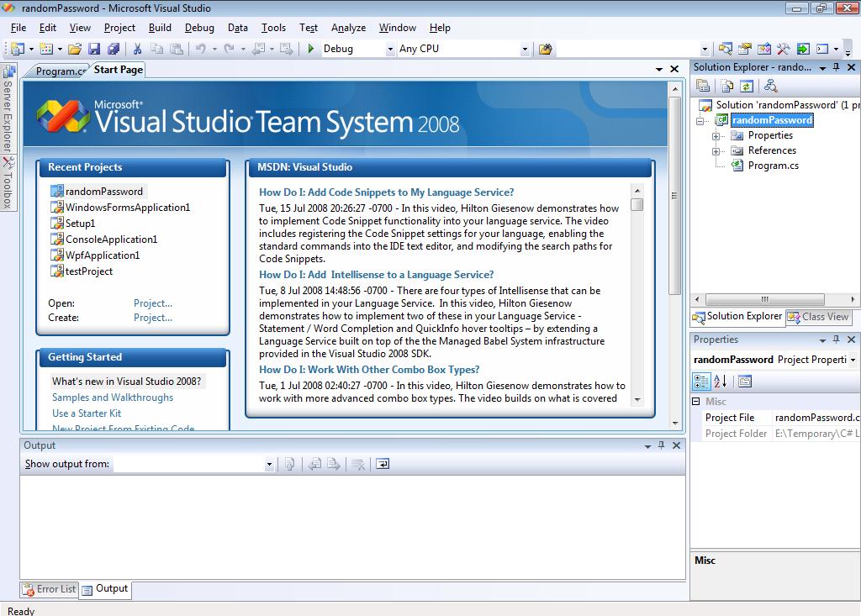Start debugging with the green play icon
The image size is (861, 616).
[x=311, y=49]
